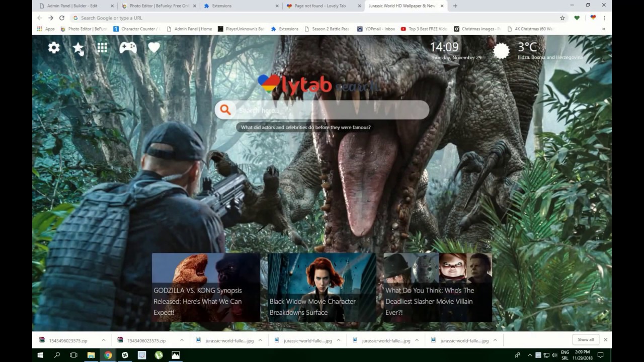Open the PlayerUnknown's Battlegrounds bookmark
644x362 pixels.
241,29
